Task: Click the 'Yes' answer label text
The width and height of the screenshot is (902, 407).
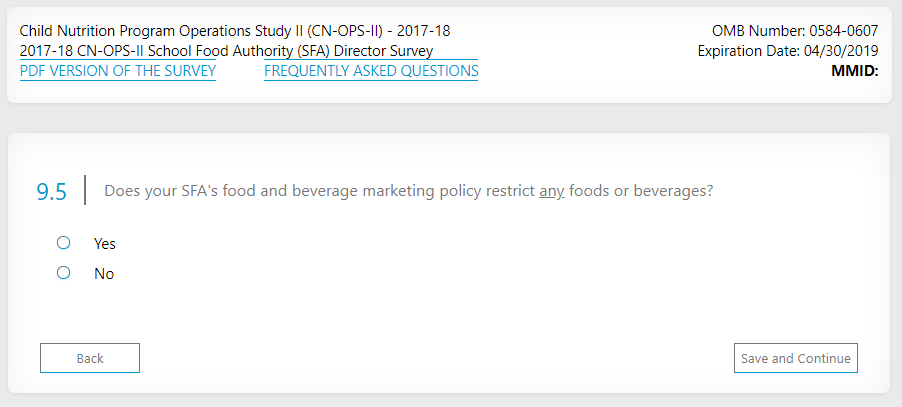Action: [105, 243]
